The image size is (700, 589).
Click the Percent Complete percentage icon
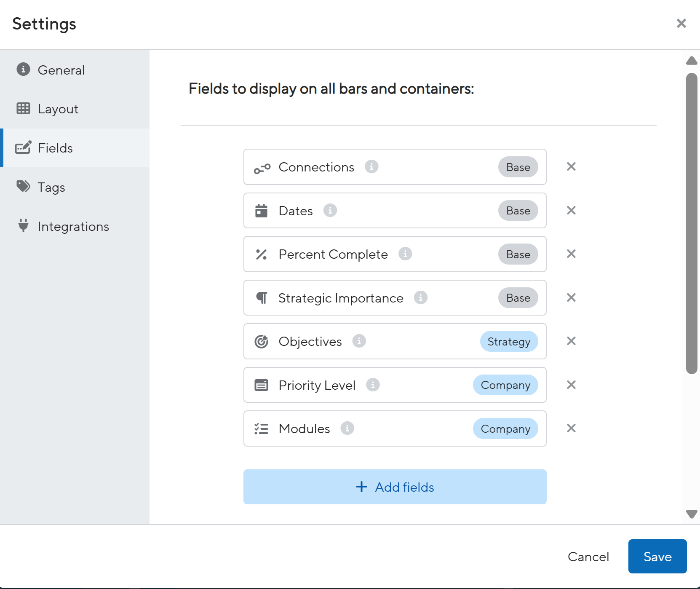pos(262,254)
